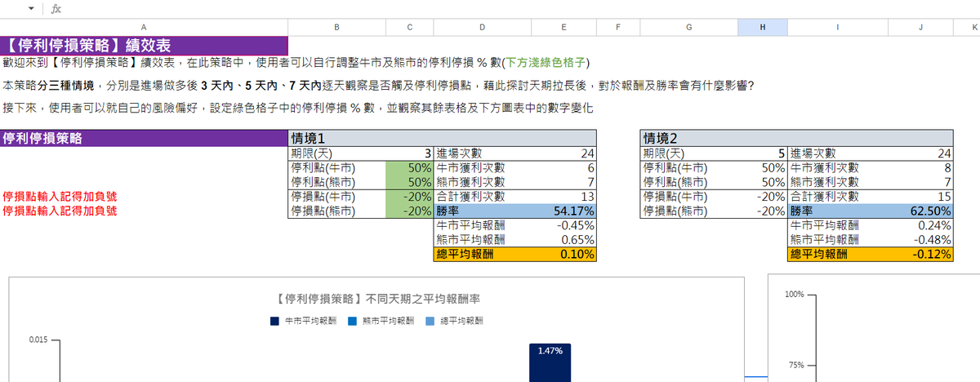
Task: Click red note 停損點輸入記得加負號 beside 停損點(牛市) row
Action: coord(60,197)
